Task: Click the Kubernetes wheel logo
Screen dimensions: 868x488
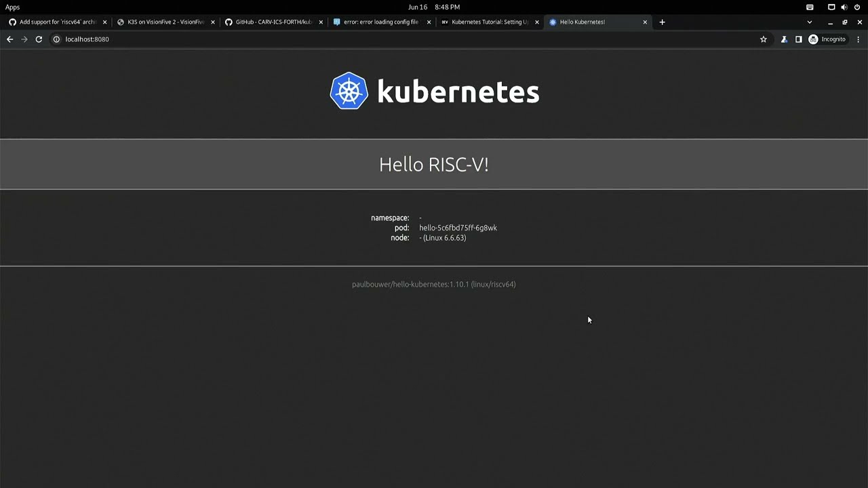Action: 349,91
